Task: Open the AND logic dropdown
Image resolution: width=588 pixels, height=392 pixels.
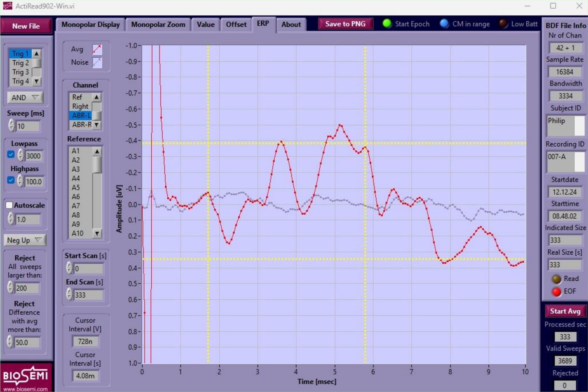Action: 25,98
